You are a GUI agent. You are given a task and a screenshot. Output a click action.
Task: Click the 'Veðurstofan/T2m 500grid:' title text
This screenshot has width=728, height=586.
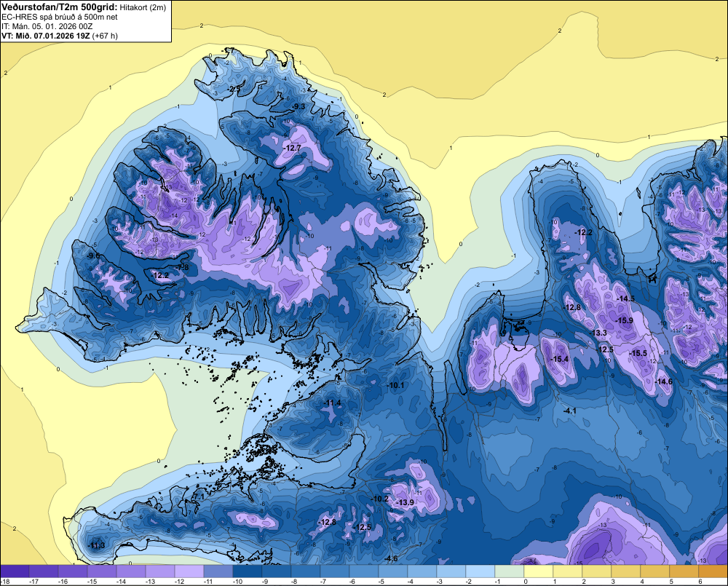coord(59,7)
